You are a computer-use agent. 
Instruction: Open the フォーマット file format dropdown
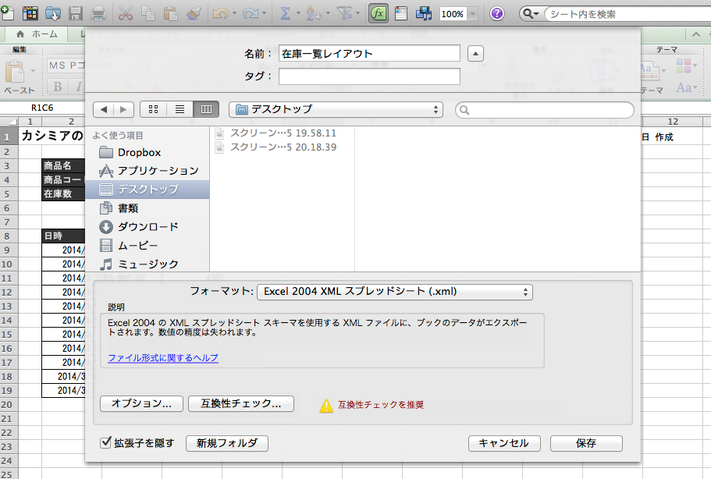click(395, 292)
